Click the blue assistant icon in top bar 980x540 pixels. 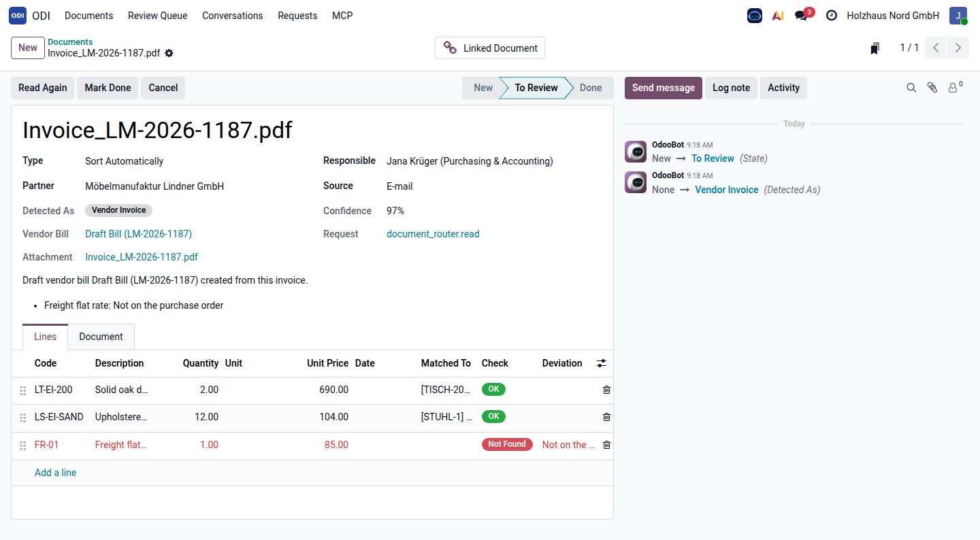pyautogui.click(x=755, y=15)
